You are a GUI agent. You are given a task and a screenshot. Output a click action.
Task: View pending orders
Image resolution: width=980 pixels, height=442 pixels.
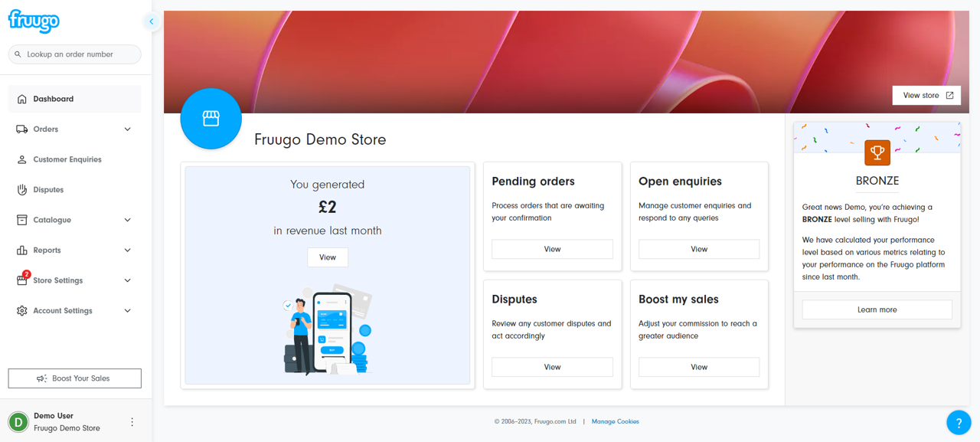pos(552,249)
